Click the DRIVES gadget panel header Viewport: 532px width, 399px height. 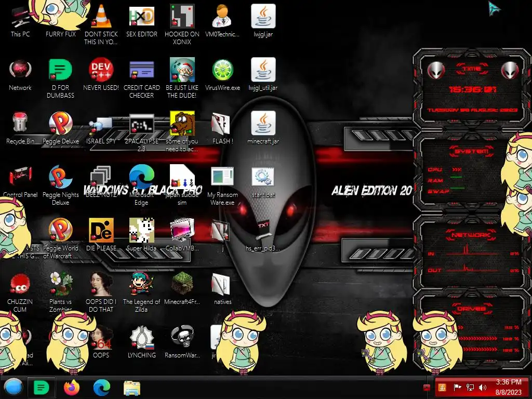click(x=472, y=309)
